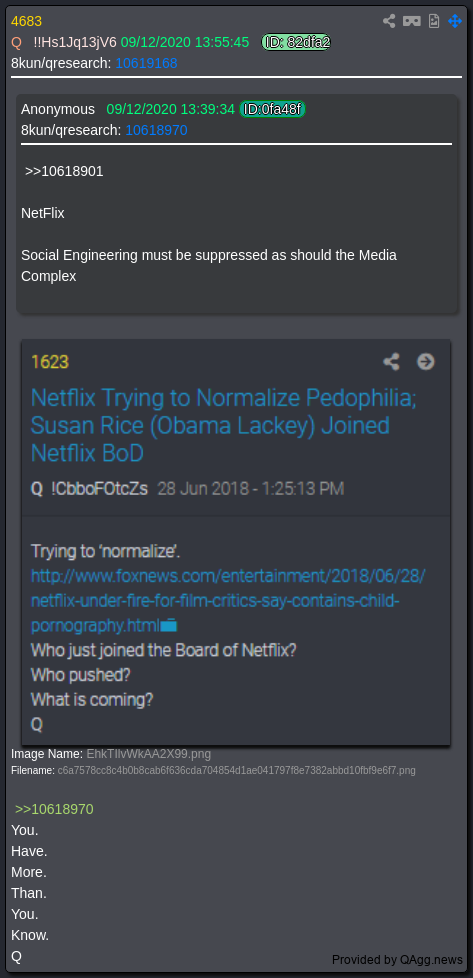The width and height of the screenshot is (473, 978).
Task: Click the embedded post number 1623
Action: (x=50, y=362)
